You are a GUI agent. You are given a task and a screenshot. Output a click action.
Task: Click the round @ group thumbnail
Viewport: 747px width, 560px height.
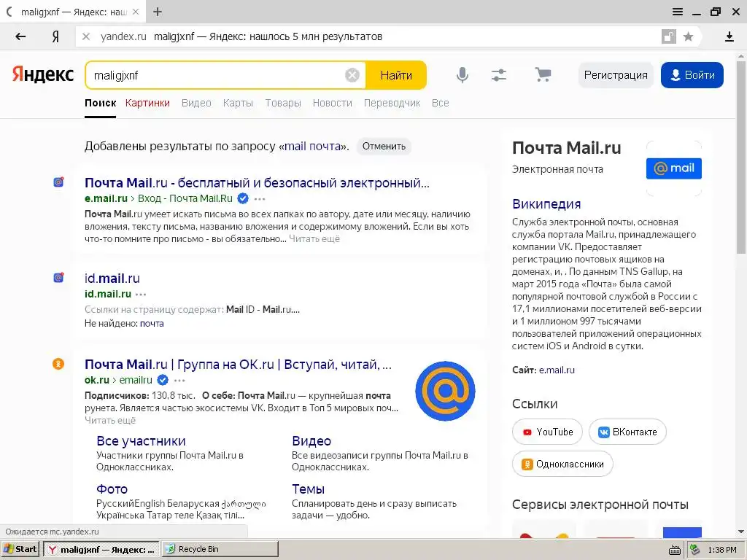pyautogui.click(x=445, y=391)
